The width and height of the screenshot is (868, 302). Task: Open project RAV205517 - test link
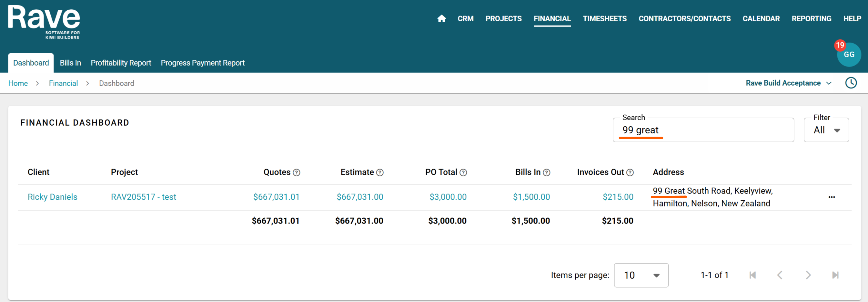tap(144, 197)
